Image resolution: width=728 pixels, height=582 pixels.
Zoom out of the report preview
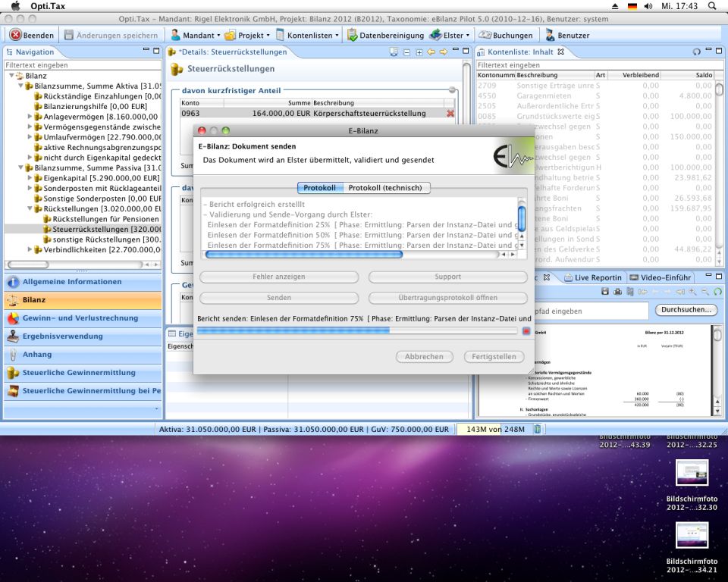tap(704, 292)
